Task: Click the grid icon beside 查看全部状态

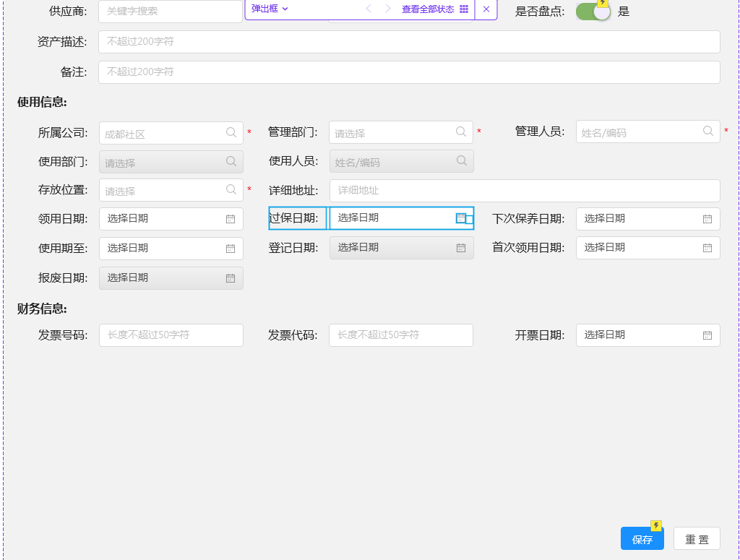Action: [x=464, y=9]
